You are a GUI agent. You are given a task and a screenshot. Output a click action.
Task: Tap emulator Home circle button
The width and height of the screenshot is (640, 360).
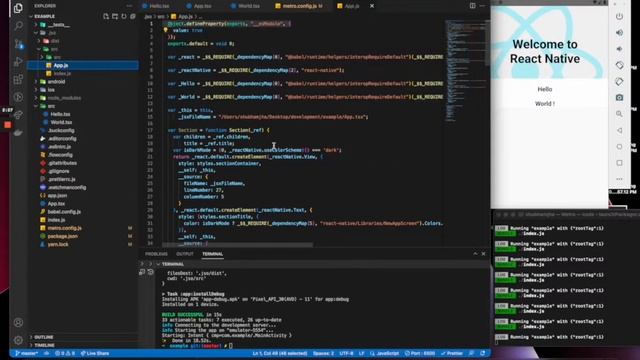619,147
